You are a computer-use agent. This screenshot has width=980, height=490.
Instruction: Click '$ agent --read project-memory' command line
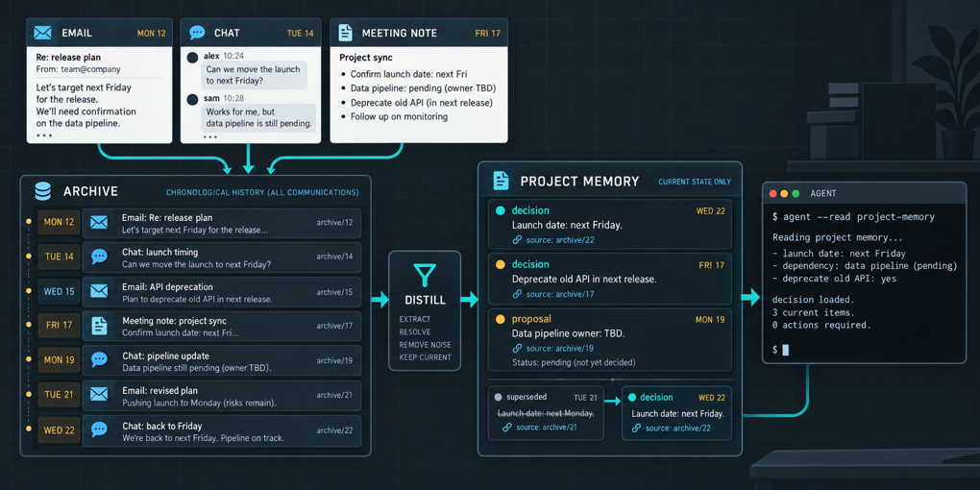click(x=854, y=217)
